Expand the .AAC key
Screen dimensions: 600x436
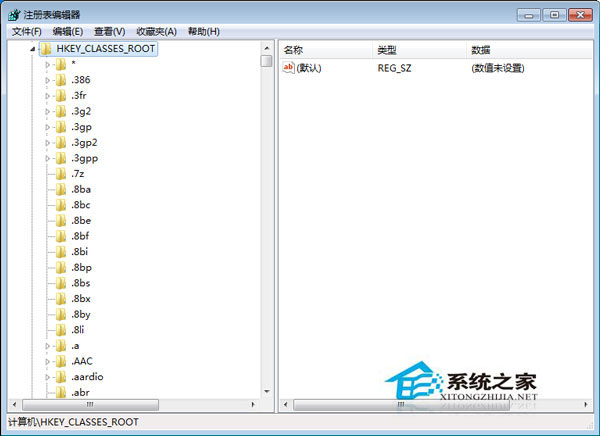(x=47, y=362)
